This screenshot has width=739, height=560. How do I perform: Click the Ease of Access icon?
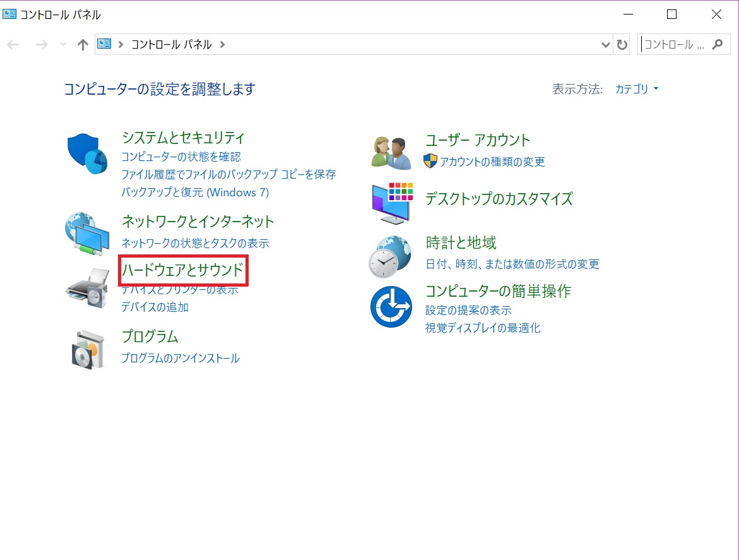tap(391, 307)
